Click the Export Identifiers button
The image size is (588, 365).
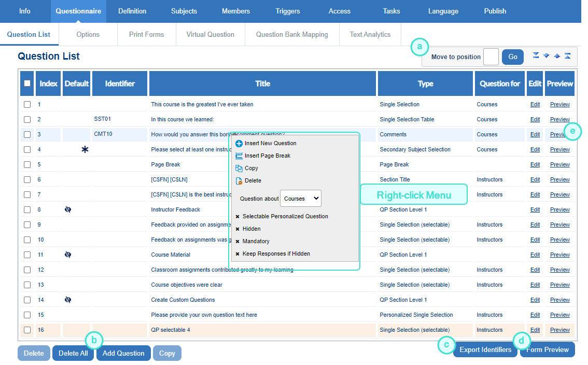click(x=485, y=349)
